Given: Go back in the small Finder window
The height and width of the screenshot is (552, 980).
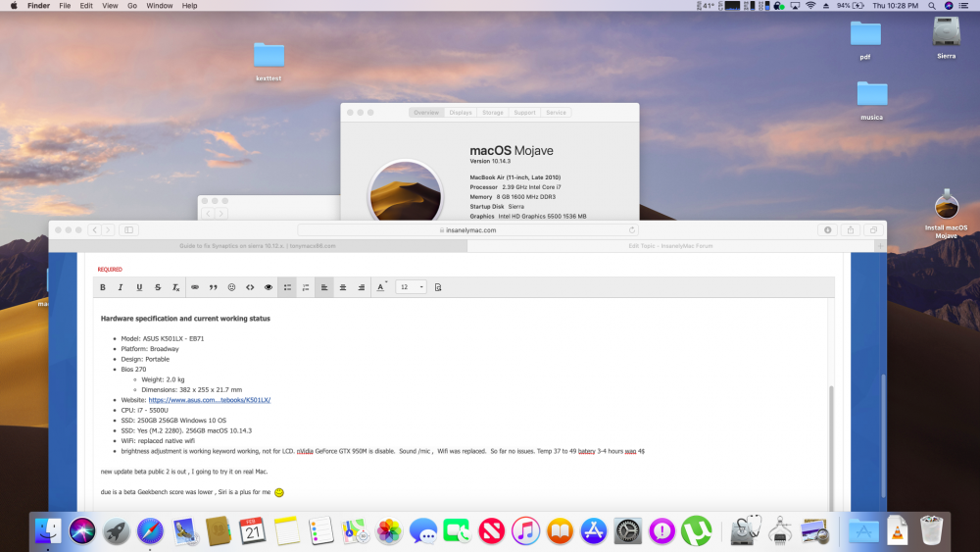Looking at the screenshot, I should 208,213.
